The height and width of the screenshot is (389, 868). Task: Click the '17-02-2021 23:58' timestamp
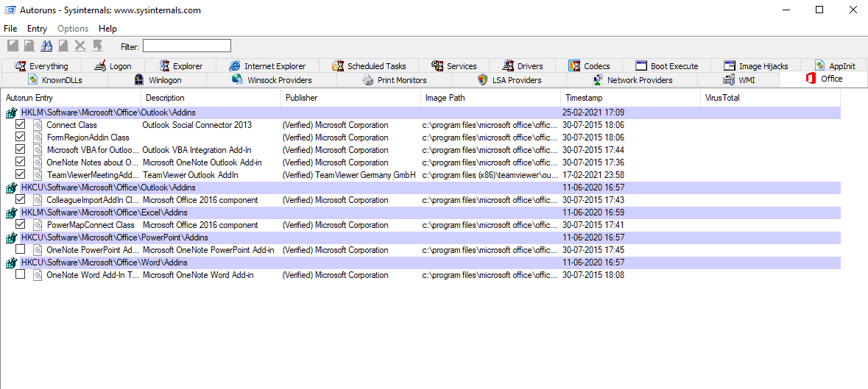pyautogui.click(x=593, y=175)
